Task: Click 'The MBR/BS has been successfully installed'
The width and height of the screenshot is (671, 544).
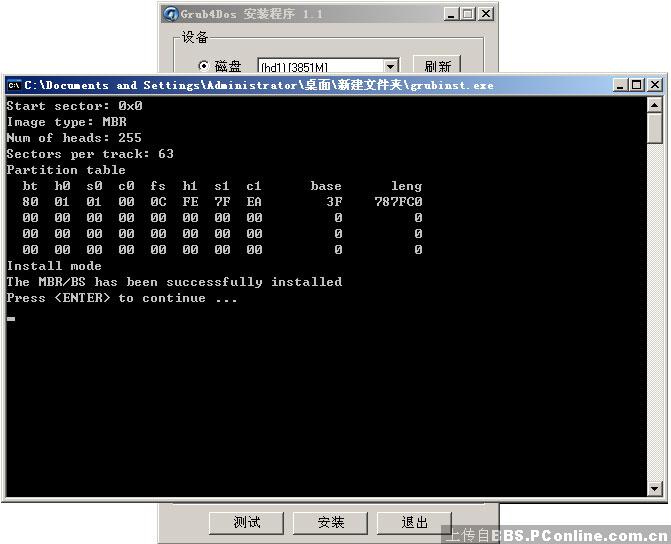Action: coord(174,282)
